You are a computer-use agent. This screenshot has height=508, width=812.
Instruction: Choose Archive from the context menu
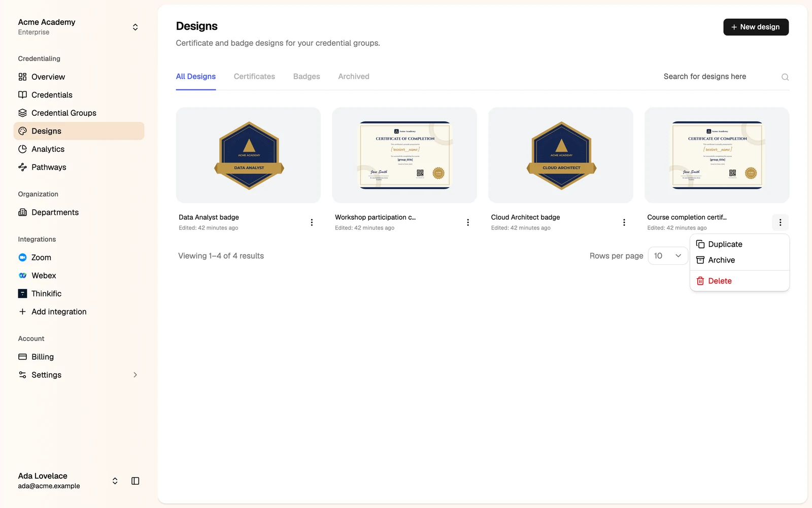pyautogui.click(x=739, y=260)
